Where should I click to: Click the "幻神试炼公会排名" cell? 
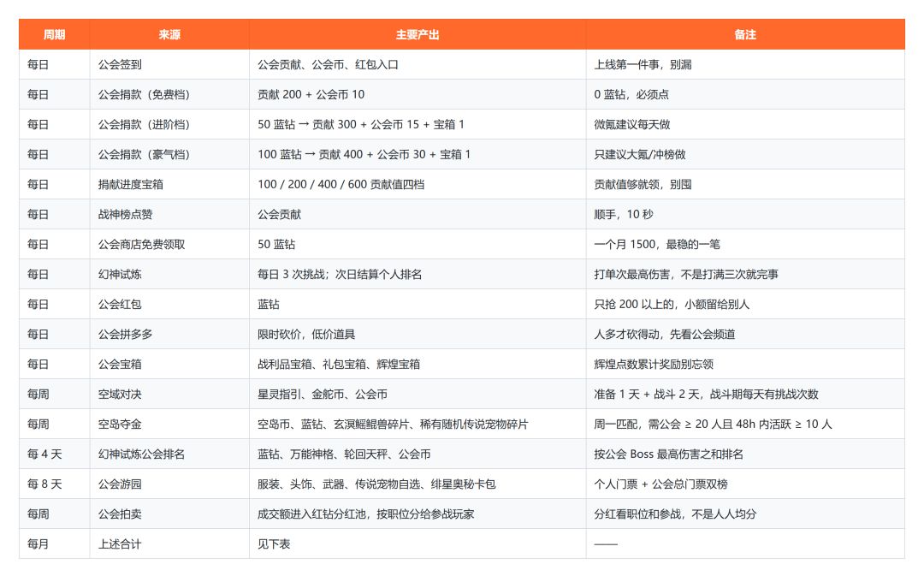point(169,454)
